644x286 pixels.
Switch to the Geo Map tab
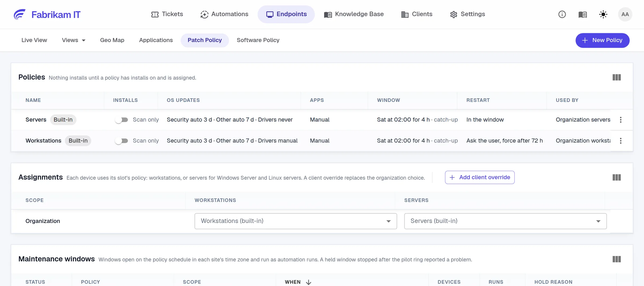click(x=112, y=40)
